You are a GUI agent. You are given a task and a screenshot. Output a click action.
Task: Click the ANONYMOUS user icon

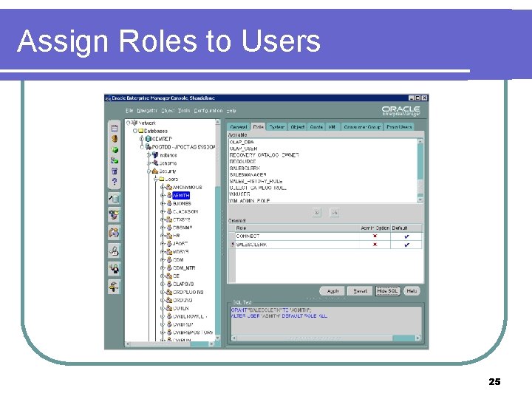pos(169,187)
